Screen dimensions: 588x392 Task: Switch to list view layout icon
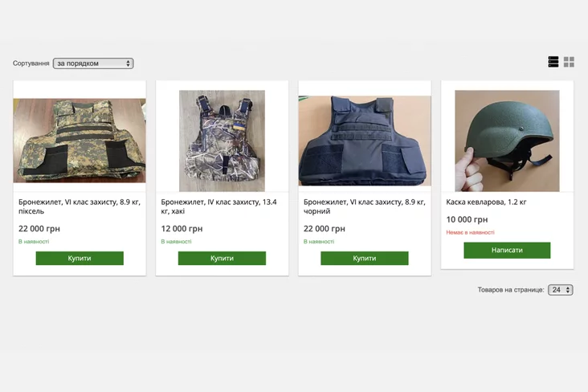pyautogui.click(x=553, y=62)
